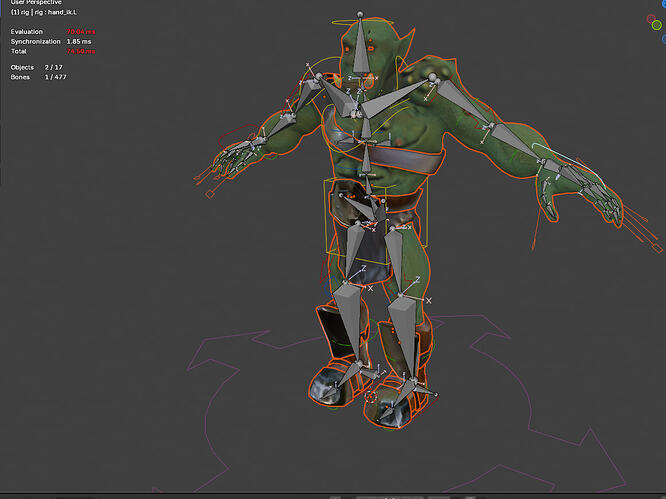
Task: Click the green Y axis gizmo circle
Action: [656, 25]
